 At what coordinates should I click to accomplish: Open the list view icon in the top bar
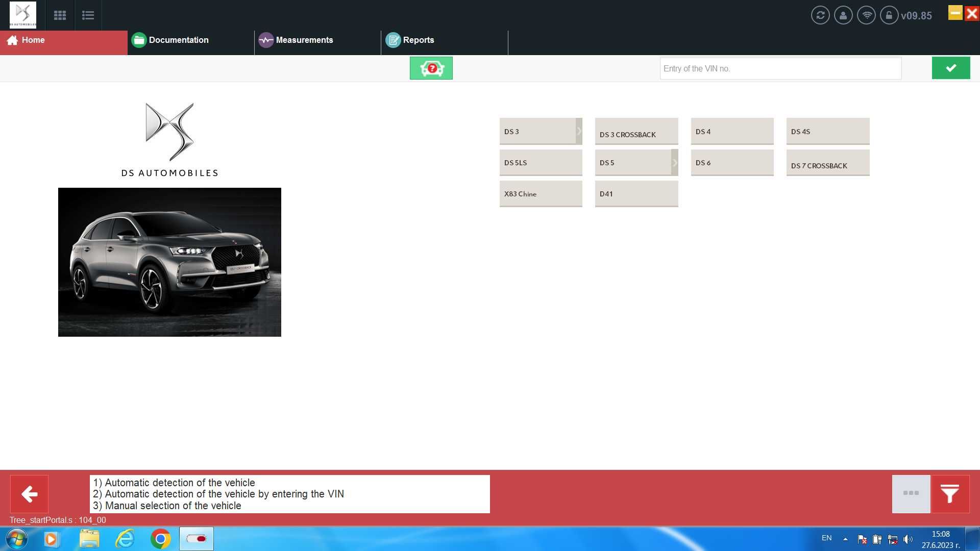(88, 15)
